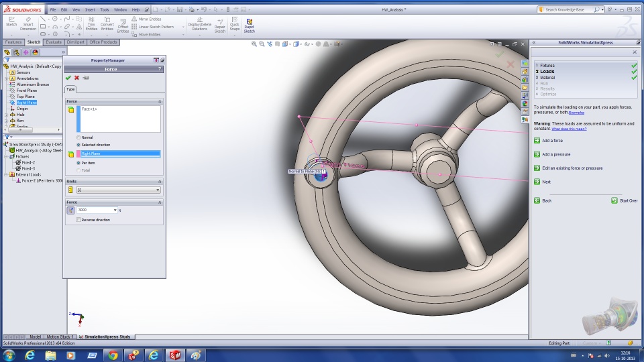Click the Zoom to Fit icon
644x362 pixels.
(x=254, y=44)
